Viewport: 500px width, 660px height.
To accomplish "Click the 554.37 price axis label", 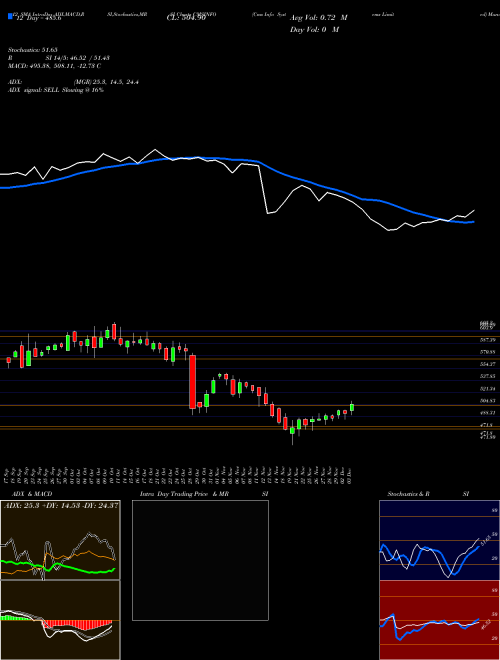I will pos(487,364).
